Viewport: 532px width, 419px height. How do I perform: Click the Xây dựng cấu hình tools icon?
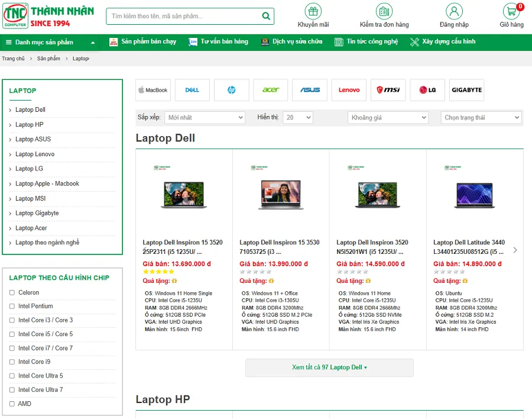click(414, 42)
